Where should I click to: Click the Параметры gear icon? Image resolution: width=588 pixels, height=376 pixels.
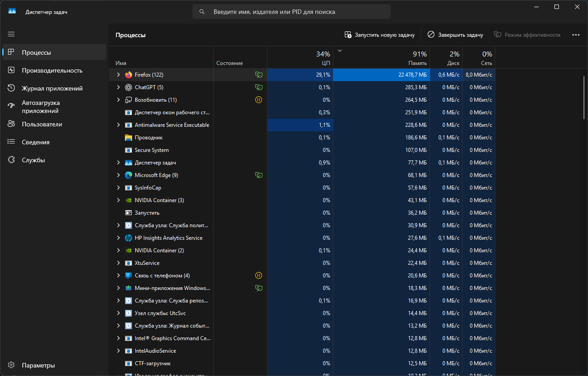click(x=12, y=365)
